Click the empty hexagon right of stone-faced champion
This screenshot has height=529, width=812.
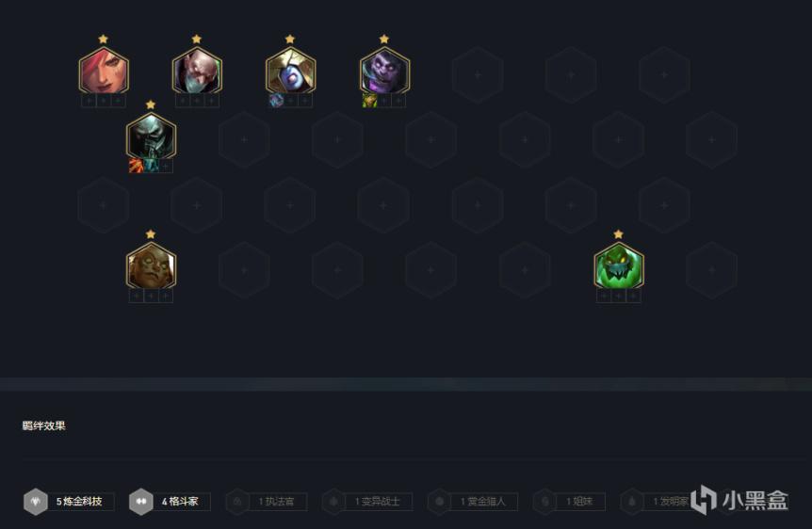pos(244,269)
